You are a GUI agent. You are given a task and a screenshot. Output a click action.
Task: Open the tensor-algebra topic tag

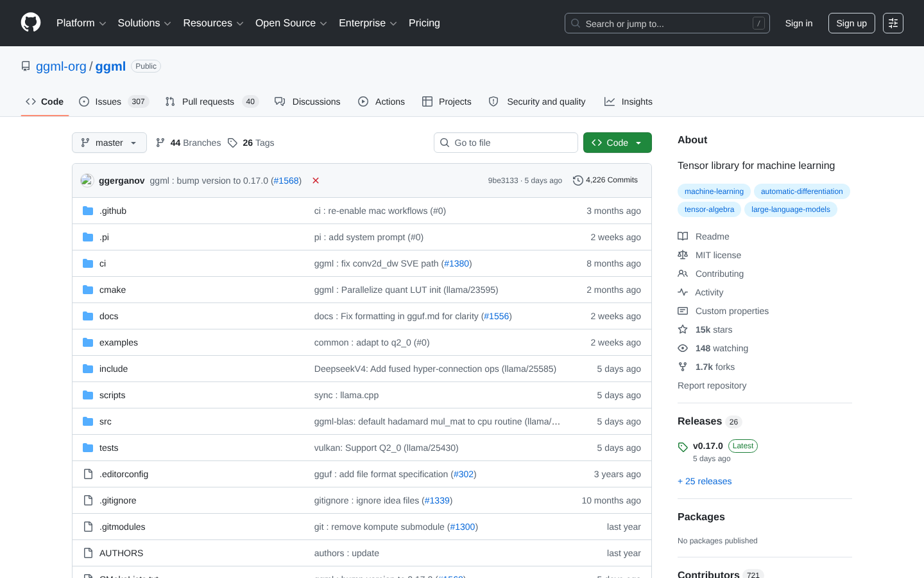point(709,209)
